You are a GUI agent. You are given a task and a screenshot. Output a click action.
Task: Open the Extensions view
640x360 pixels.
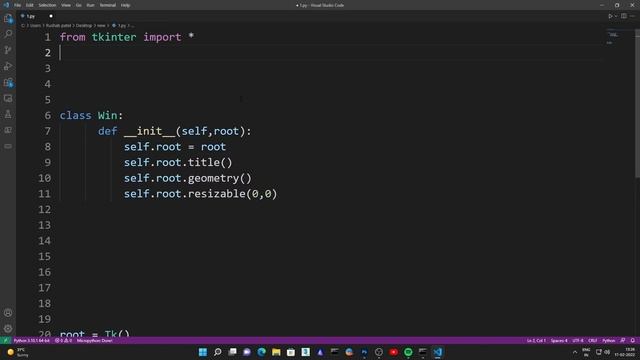pos(8,82)
